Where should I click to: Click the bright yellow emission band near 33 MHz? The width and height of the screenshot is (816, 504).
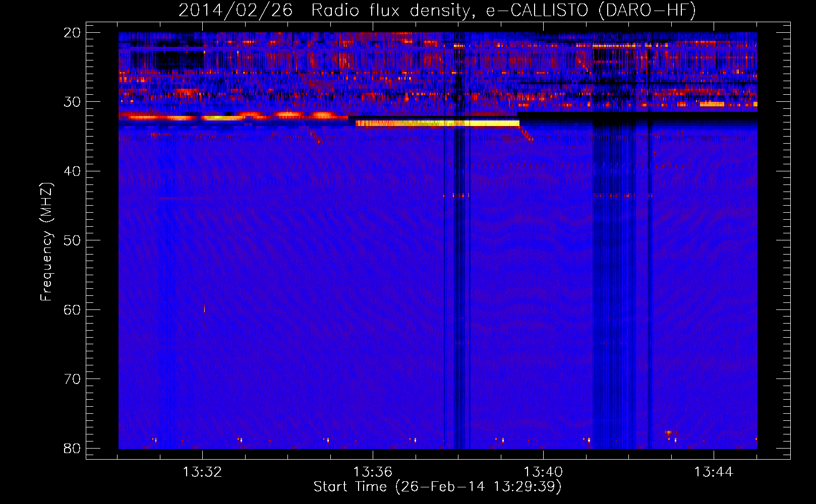point(437,123)
